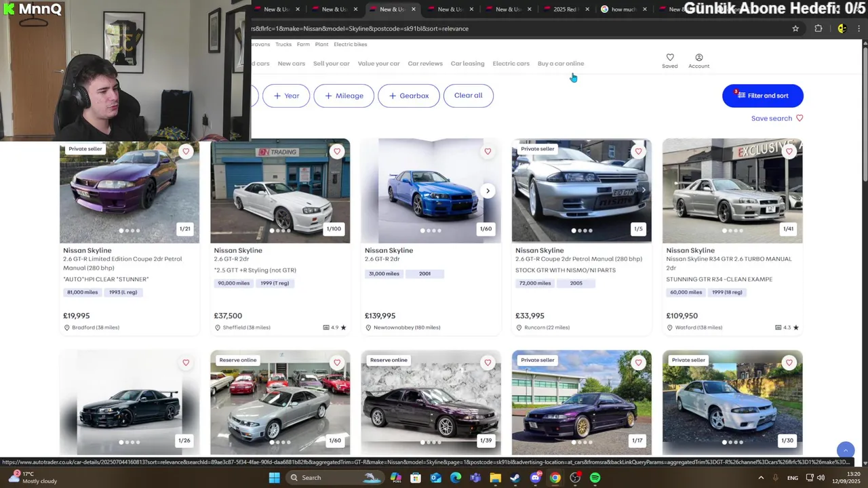Image resolution: width=868 pixels, height=488 pixels.
Task: Open Microsoft Store from taskbar
Action: tap(416, 478)
